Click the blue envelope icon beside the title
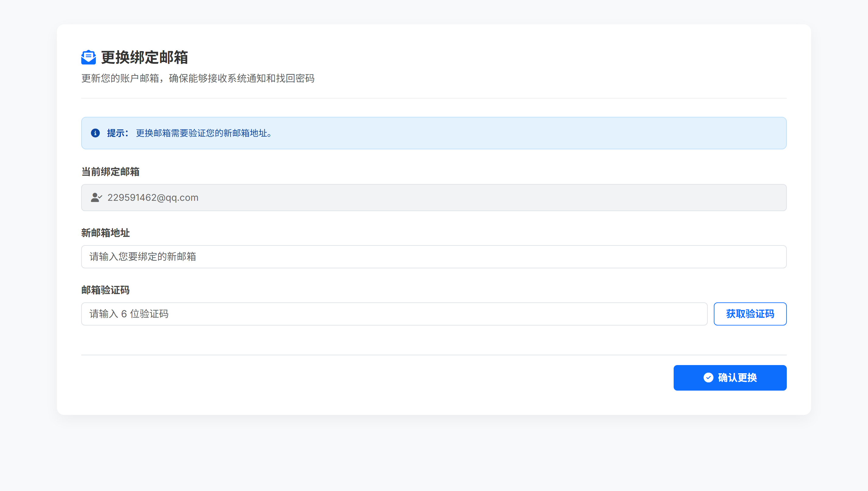This screenshot has height=491, width=868. coord(88,57)
